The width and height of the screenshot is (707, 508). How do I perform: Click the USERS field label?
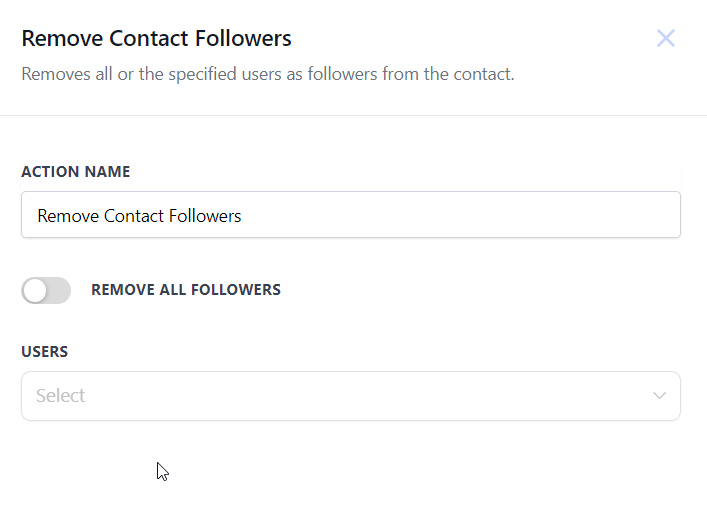[45, 352]
